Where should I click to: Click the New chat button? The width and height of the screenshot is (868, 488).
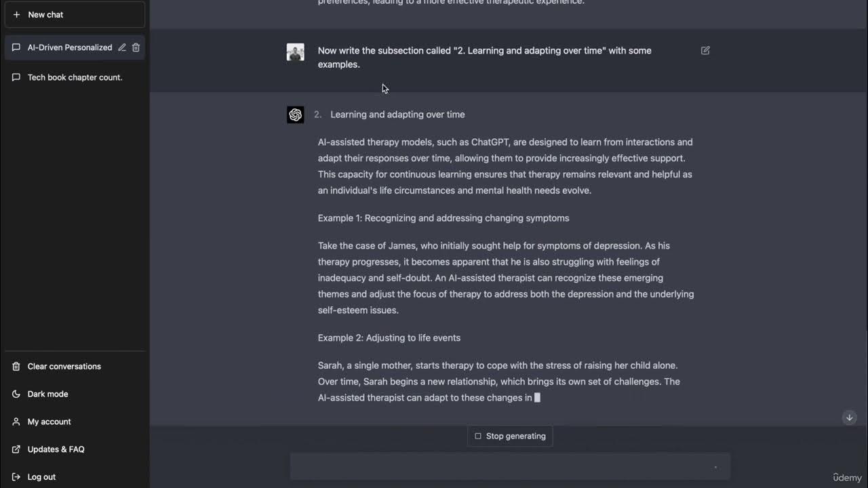click(x=75, y=14)
